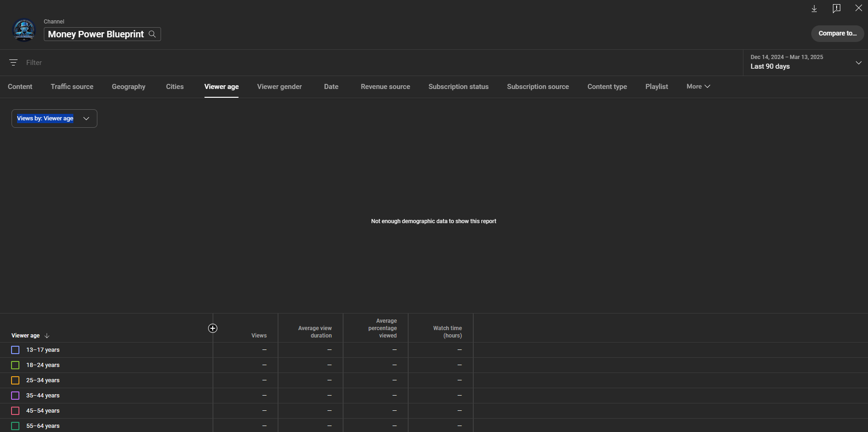This screenshot has height=432, width=868.
Task: Switch to the Cities tab
Action: pyautogui.click(x=175, y=87)
